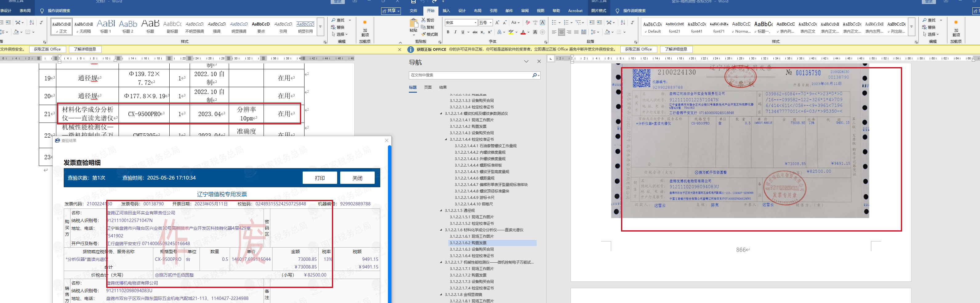Click the Increase Font Size icon
This screenshot has height=303, width=980.
point(497,23)
